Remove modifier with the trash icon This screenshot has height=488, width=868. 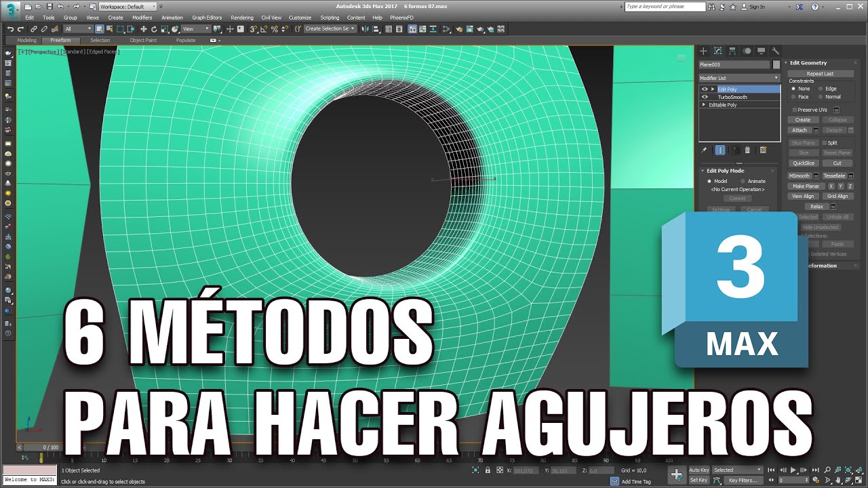(747, 150)
